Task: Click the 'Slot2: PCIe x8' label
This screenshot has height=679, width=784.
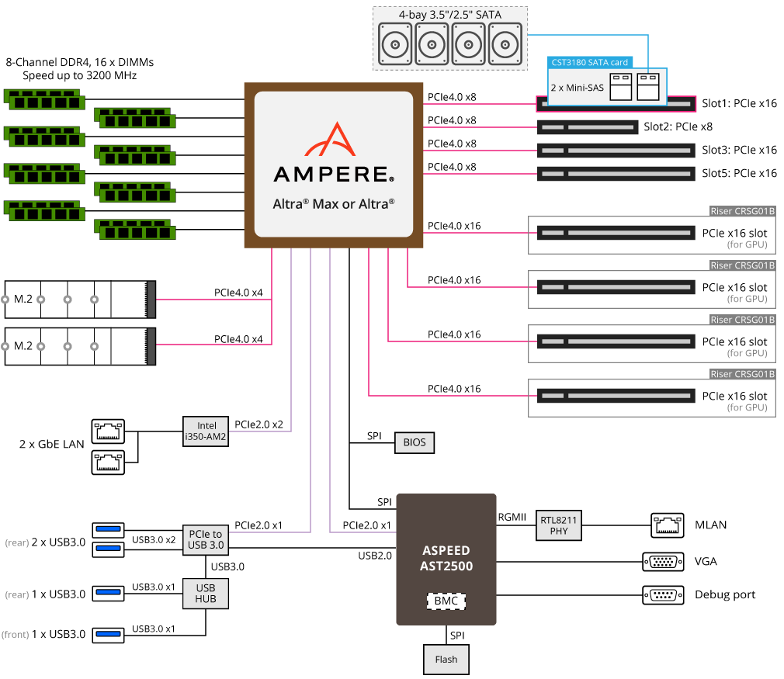Action: click(678, 127)
